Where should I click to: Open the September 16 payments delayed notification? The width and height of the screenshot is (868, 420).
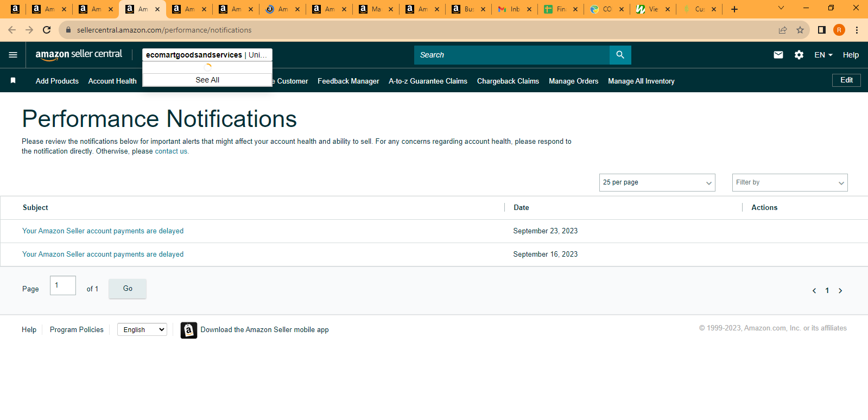tap(103, 254)
